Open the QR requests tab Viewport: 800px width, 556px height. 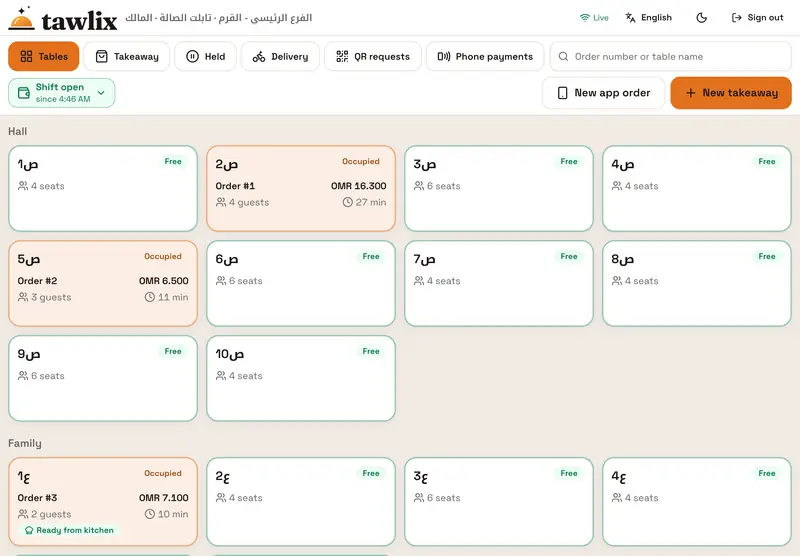[x=373, y=56]
